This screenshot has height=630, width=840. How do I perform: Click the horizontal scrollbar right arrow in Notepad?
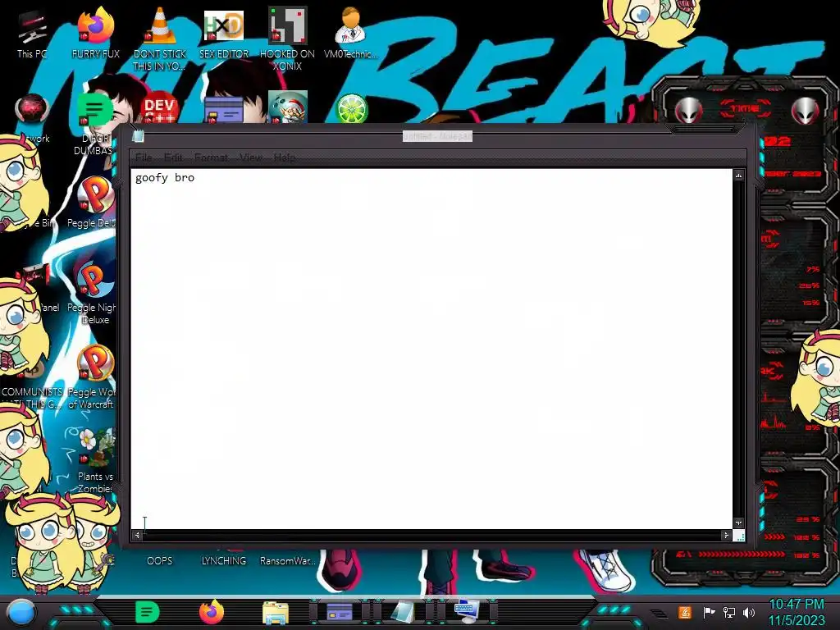click(x=726, y=535)
